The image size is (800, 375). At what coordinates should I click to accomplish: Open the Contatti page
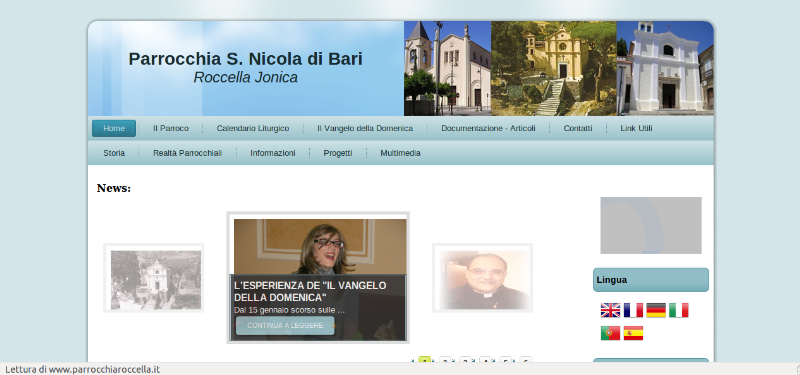point(578,129)
